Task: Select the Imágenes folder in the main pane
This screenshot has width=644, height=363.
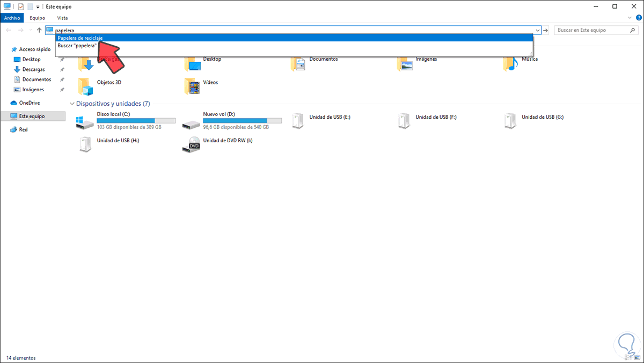Action: (418, 62)
